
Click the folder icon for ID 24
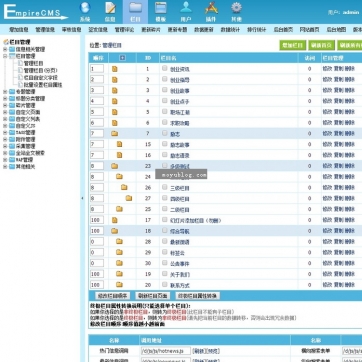tap(119, 177)
